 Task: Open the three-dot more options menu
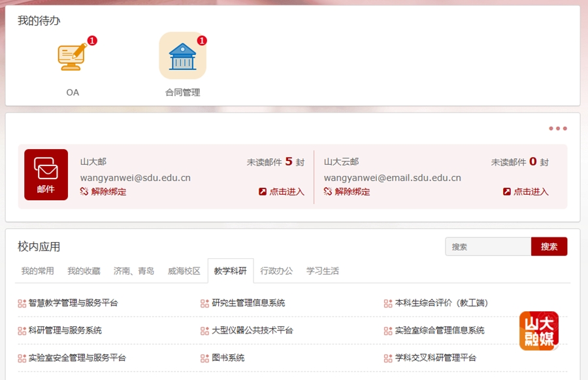click(557, 129)
